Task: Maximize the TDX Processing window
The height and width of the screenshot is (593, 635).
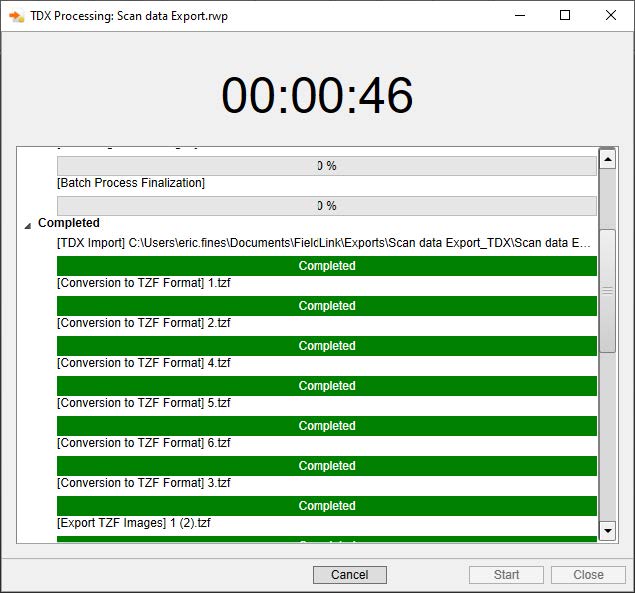Action: click(x=565, y=16)
